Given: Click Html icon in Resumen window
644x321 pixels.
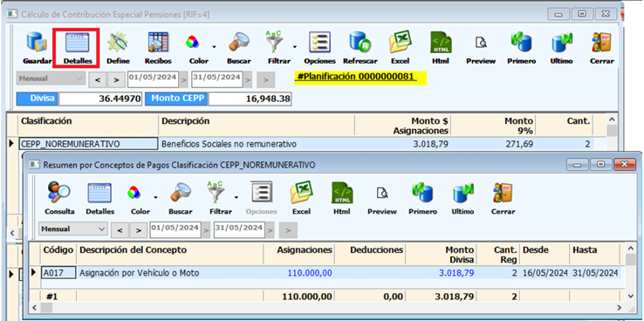Looking at the screenshot, I should coord(342,193).
